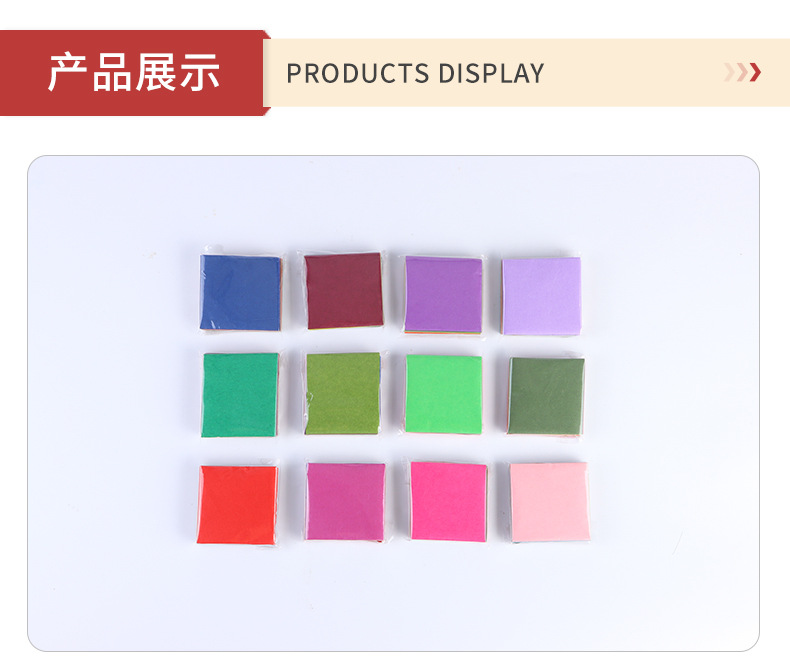This screenshot has width=790, height=667.
Task: Click the faded leftmost chevron arrow
Action: point(730,73)
